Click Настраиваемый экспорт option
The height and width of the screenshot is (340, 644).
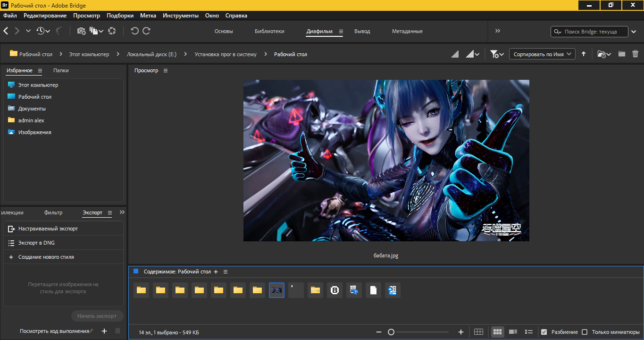tap(48, 229)
